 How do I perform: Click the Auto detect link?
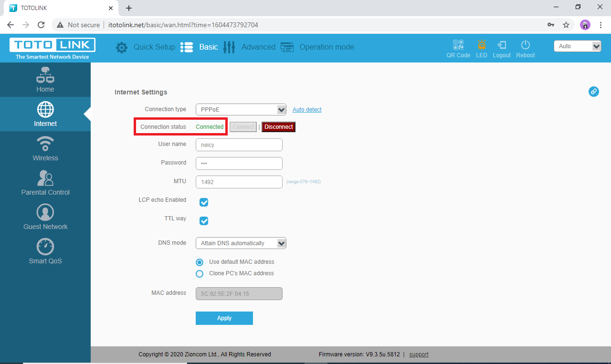coord(307,110)
